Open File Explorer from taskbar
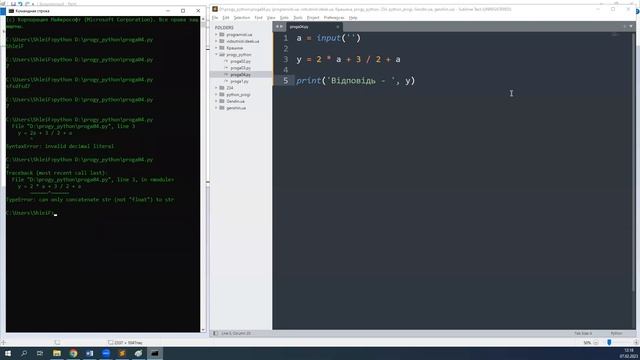Viewport: 640px width, 360px height. pyautogui.click(x=57, y=353)
